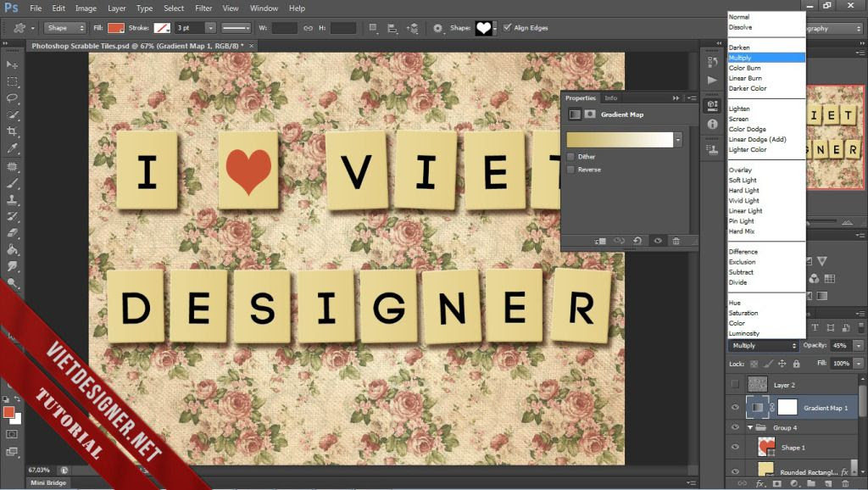Select the Lasso tool
The image size is (868, 490).
pos(12,98)
